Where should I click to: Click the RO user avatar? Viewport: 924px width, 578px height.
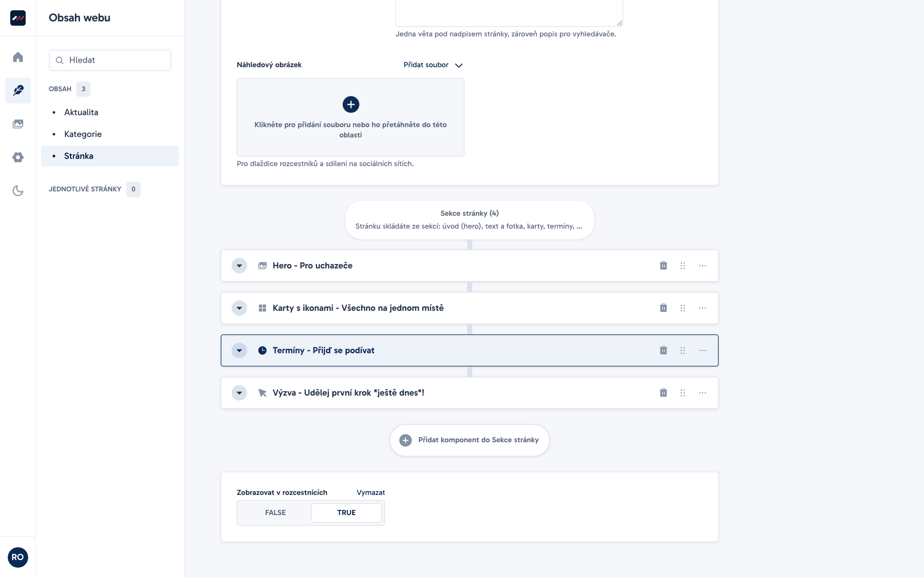pos(18,557)
